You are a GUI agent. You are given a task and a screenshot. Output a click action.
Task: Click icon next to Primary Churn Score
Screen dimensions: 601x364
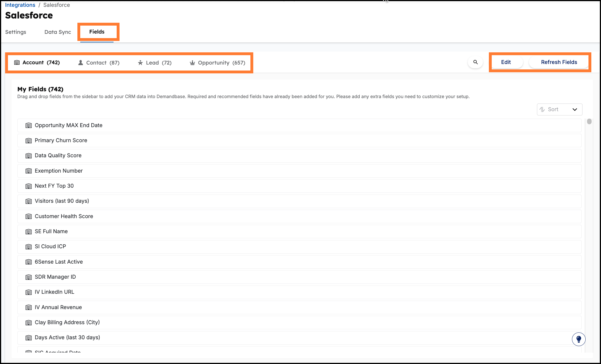click(x=28, y=140)
